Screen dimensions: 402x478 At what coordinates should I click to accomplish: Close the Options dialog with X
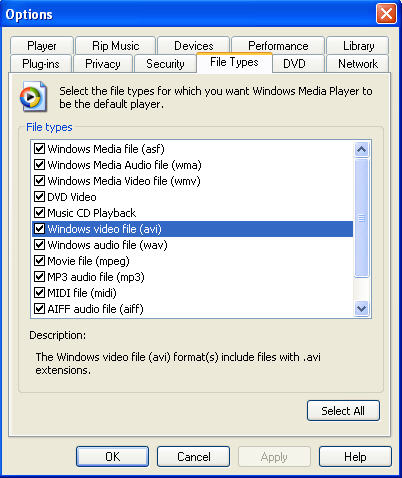(x=386, y=14)
